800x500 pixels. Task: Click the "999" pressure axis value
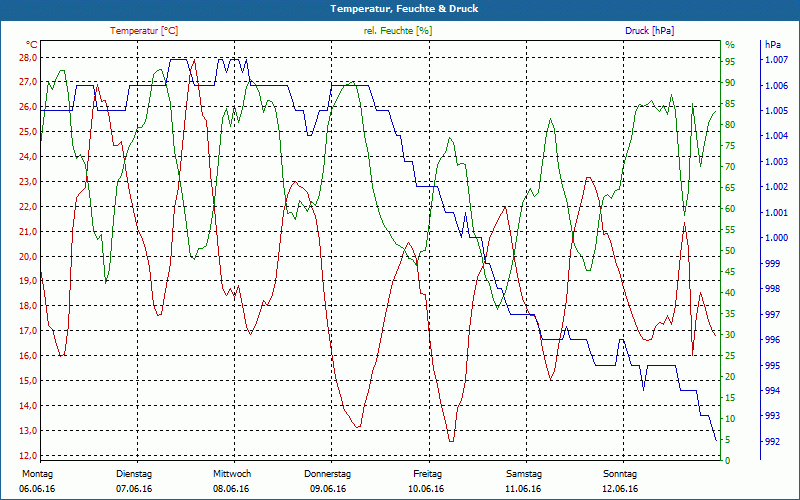tap(772, 263)
